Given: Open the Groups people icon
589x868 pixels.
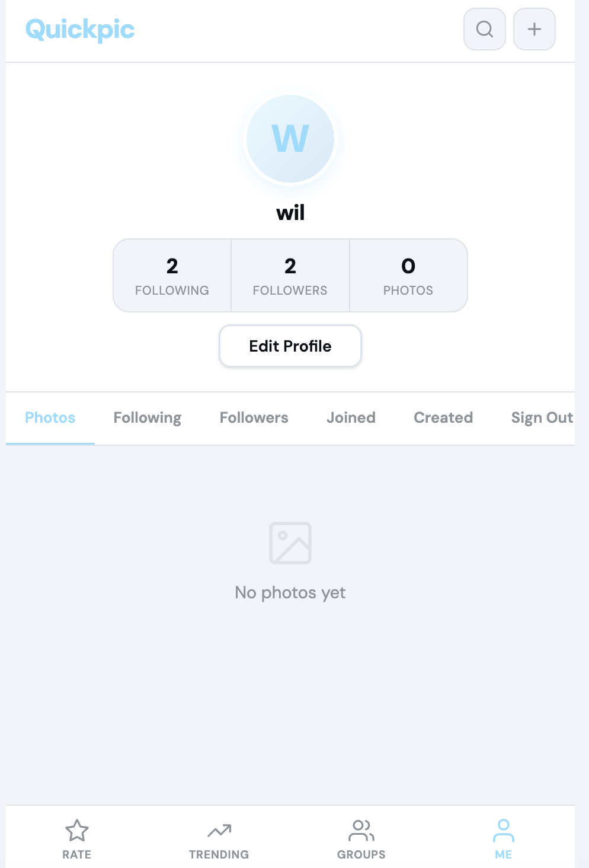Looking at the screenshot, I should pos(361,831).
